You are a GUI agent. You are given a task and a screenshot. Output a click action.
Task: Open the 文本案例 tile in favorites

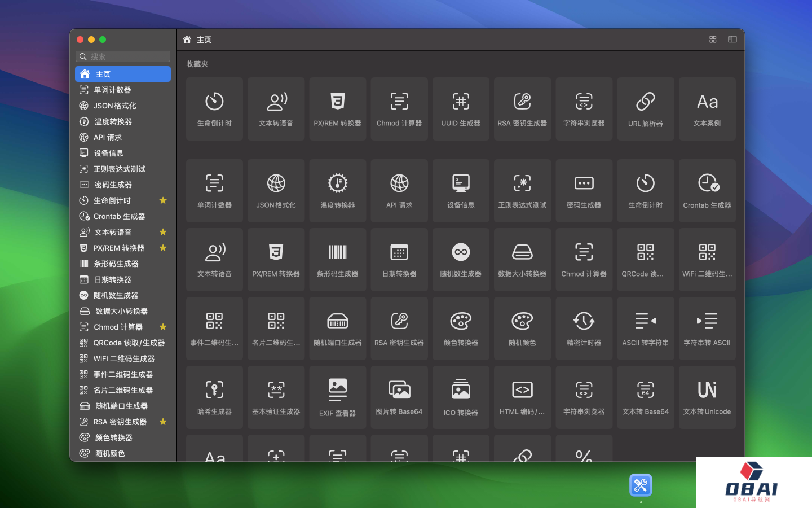(707, 109)
